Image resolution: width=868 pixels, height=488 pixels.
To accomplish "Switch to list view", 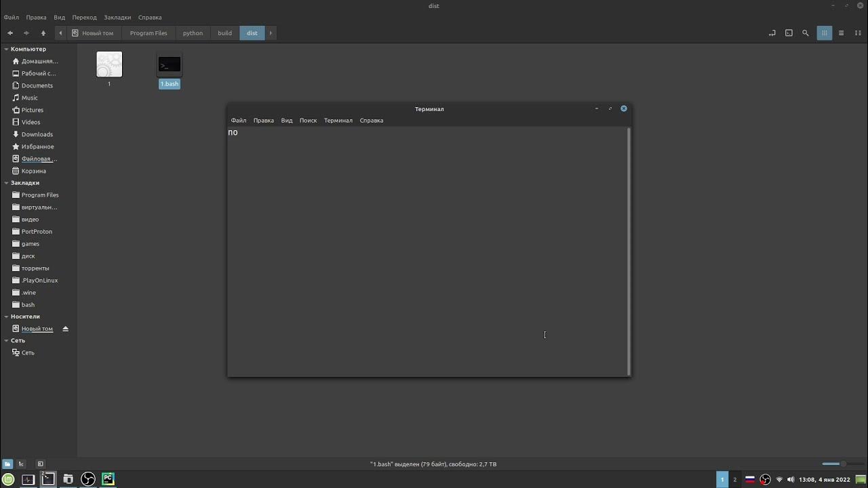I will point(842,33).
